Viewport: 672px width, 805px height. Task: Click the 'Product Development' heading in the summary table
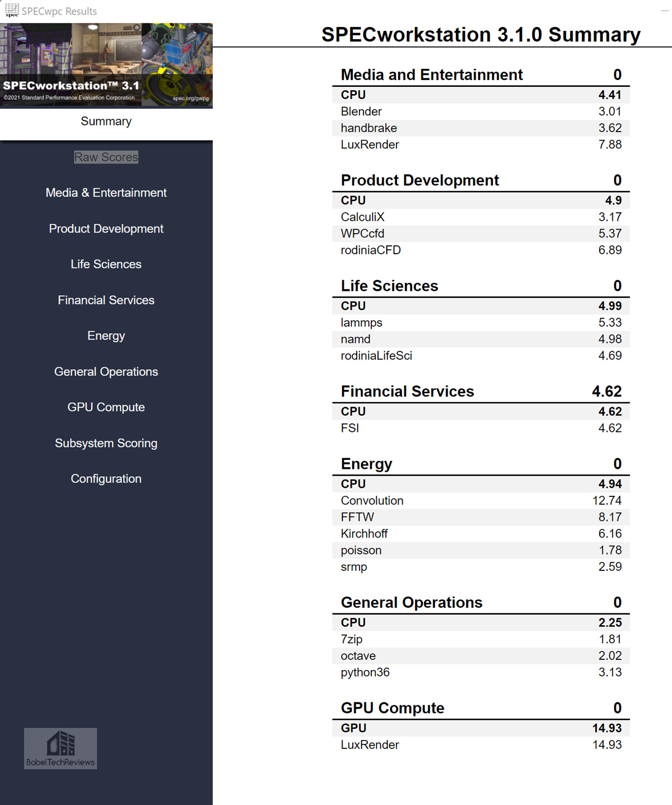click(420, 180)
